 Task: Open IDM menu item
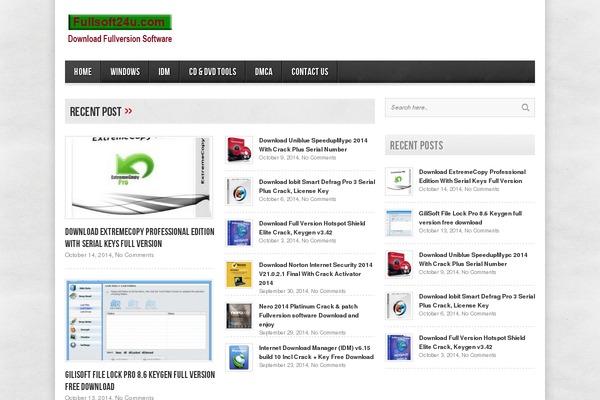point(164,72)
